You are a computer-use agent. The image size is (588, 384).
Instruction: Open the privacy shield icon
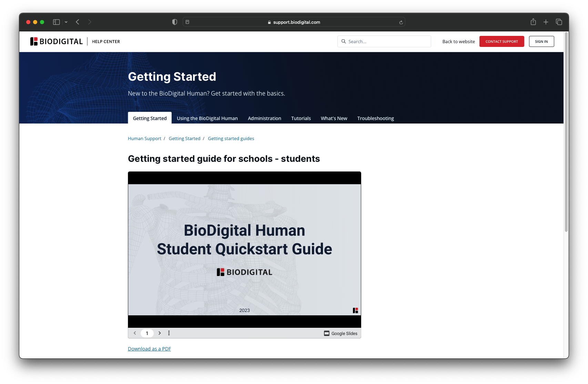[175, 22]
